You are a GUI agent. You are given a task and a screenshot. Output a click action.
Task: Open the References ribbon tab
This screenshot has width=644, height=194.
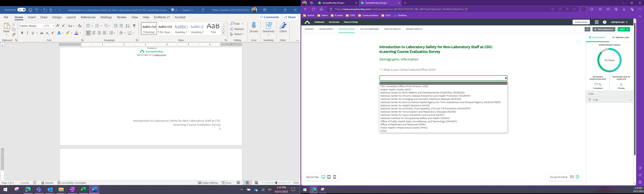88,17
